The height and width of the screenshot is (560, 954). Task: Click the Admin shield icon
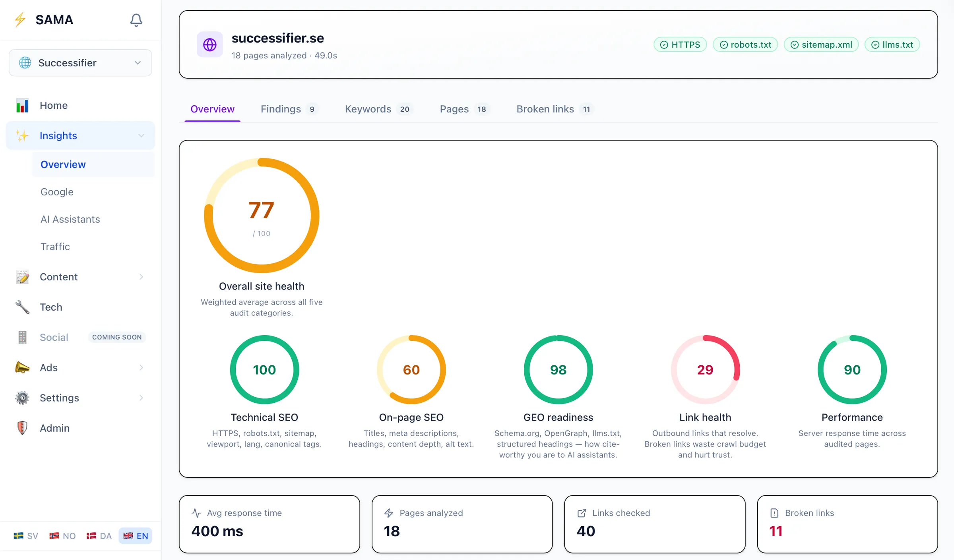pos(22,428)
